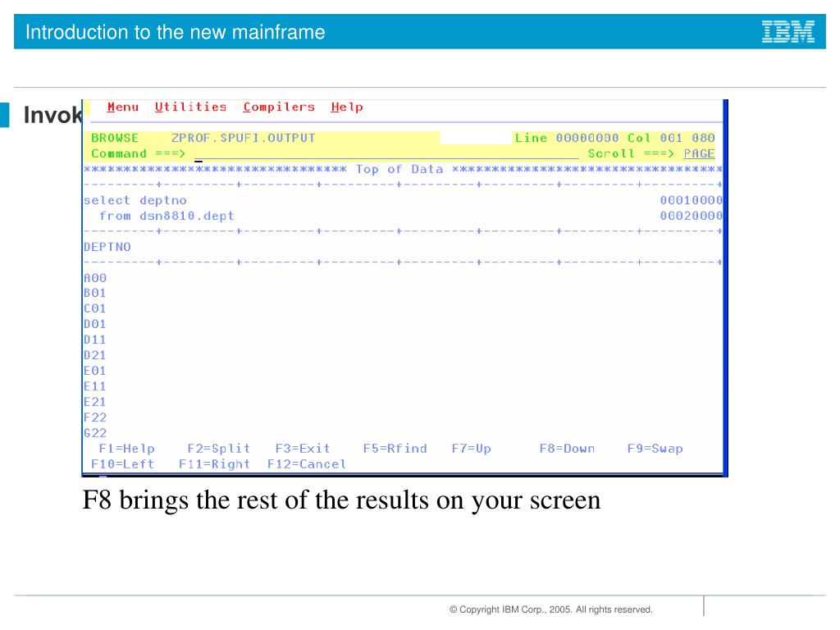Viewport: 840px width, 630px height.
Task: Click result row D21
Action: [95, 355]
